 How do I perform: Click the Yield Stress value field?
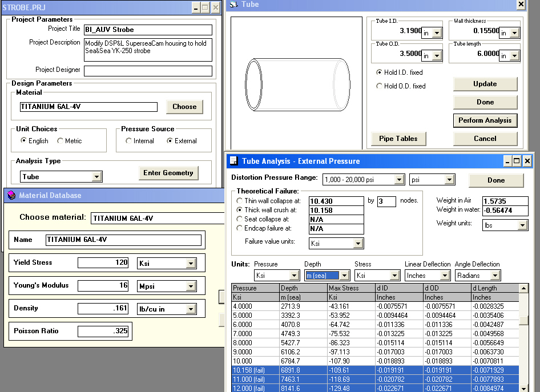pyautogui.click(x=103, y=262)
